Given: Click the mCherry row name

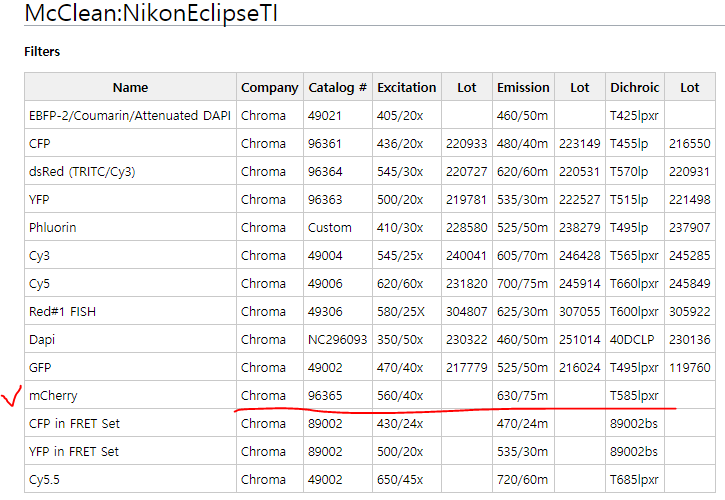Looking at the screenshot, I should pos(53,395).
